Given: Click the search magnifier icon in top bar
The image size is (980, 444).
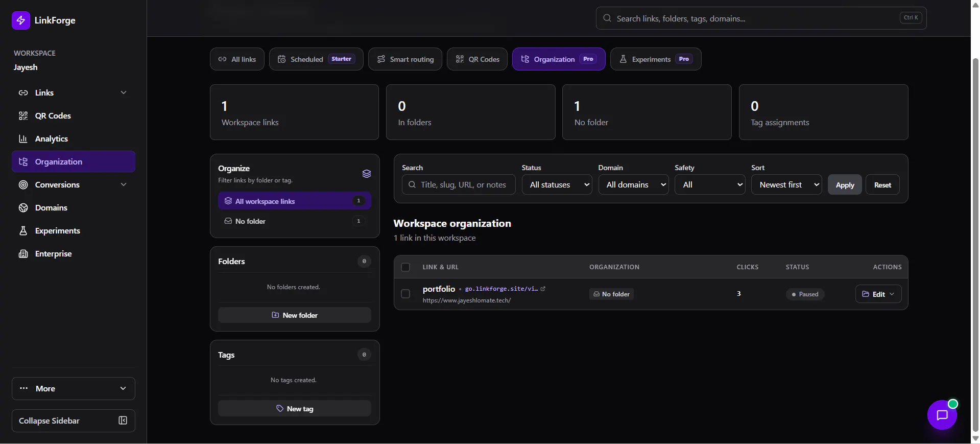Looking at the screenshot, I should pos(607,18).
